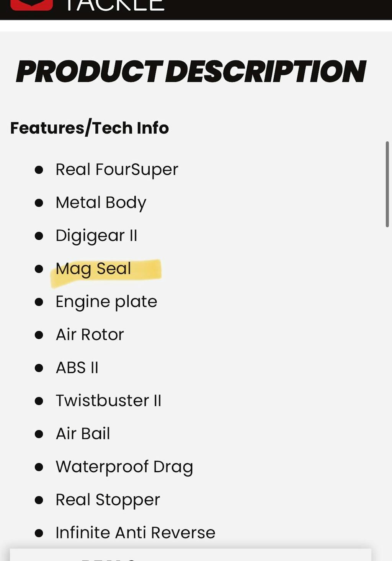Click the red logo icon in header
This screenshot has width=392, height=561.
point(31,5)
